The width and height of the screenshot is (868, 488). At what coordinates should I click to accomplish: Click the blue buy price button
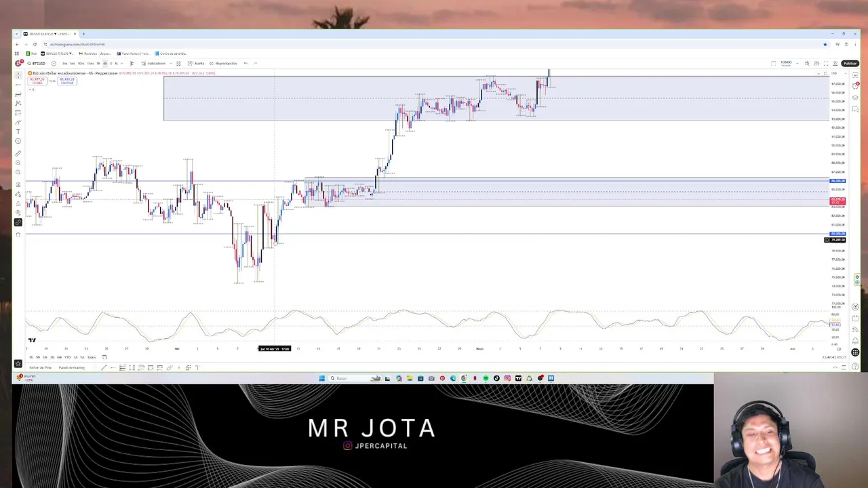coord(66,81)
